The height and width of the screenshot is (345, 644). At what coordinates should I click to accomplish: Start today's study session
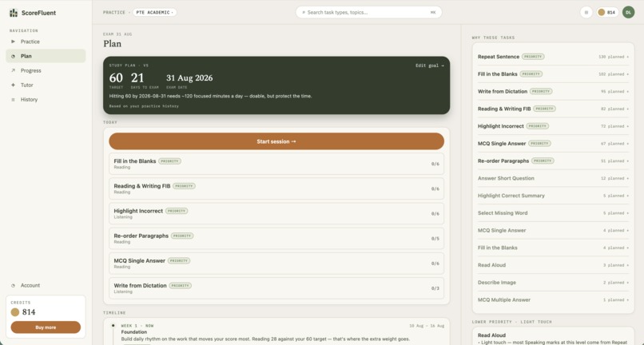(x=276, y=141)
